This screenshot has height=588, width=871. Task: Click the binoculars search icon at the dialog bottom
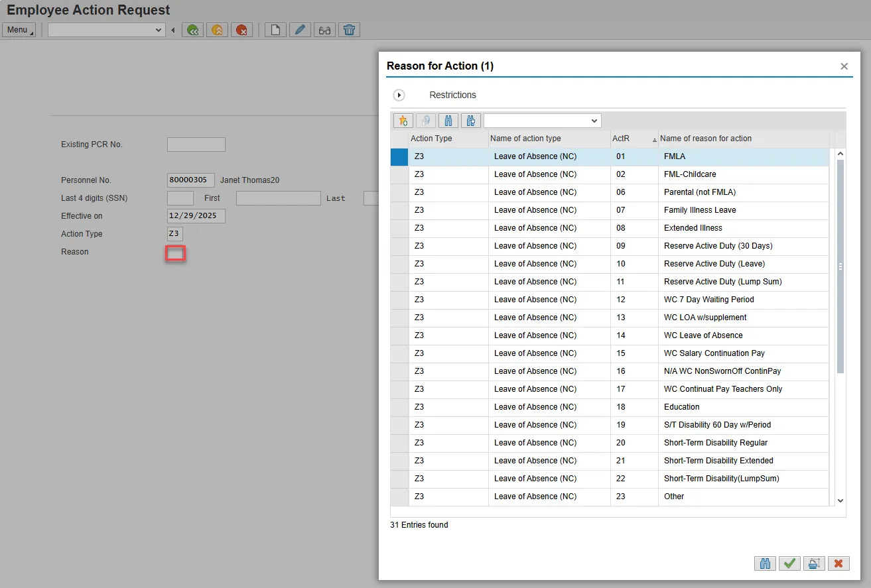(765, 563)
